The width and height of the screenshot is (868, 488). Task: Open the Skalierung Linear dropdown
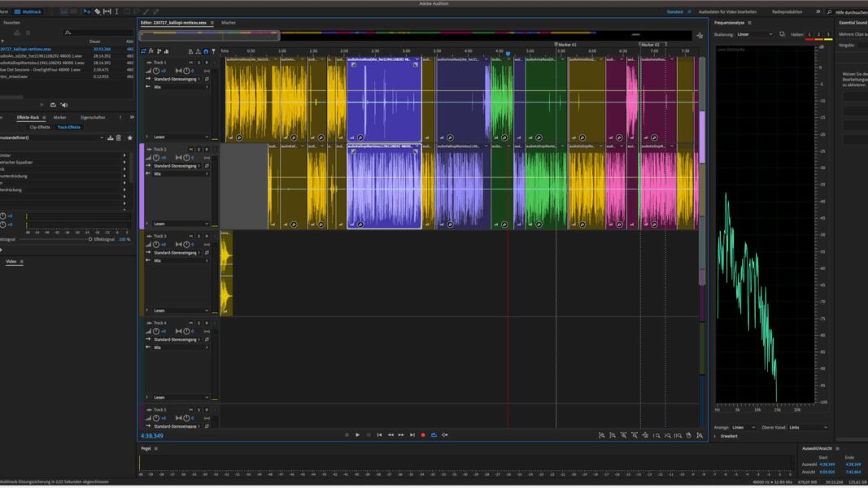(755, 34)
